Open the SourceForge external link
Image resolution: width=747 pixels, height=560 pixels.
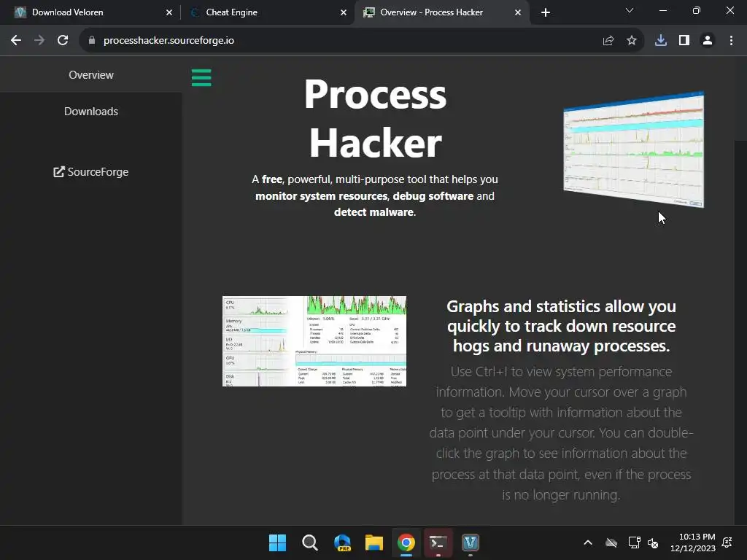pos(91,171)
